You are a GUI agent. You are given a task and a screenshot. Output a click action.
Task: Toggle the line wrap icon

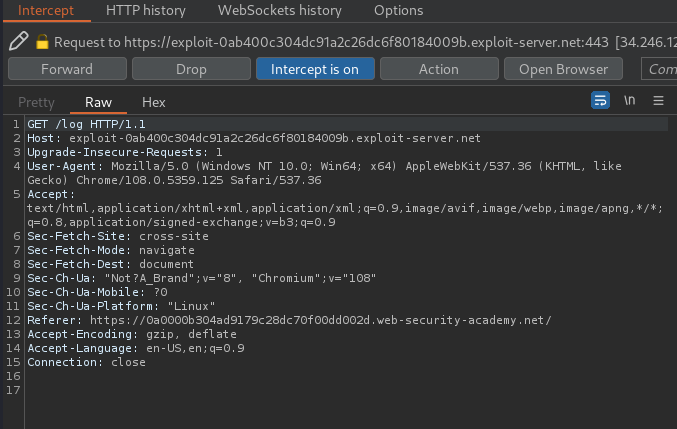pos(600,100)
